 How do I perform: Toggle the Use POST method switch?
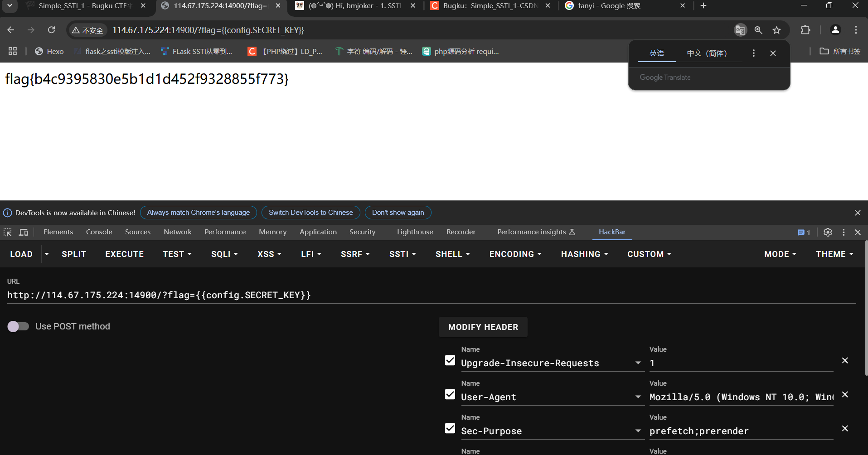pyautogui.click(x=18, y=326)
